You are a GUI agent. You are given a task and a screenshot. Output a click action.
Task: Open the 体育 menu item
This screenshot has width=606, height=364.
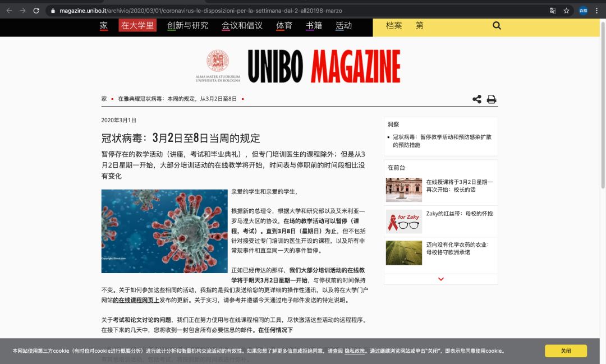[284, 25]
